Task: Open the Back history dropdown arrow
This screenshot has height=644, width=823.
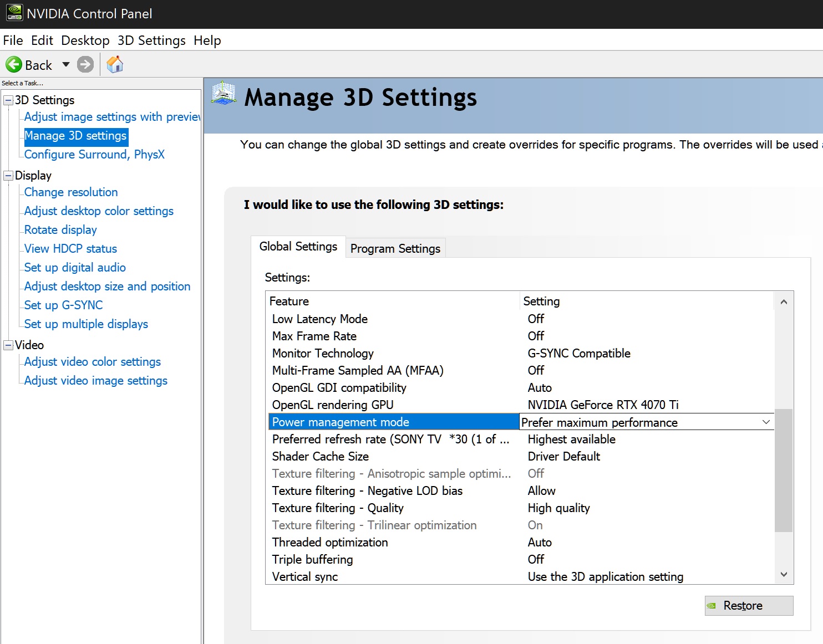Action: (66, 64)
